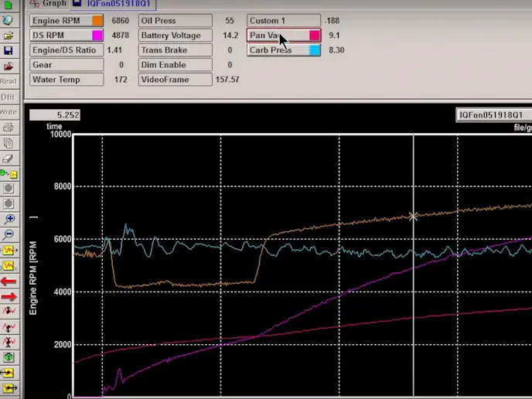Click the time value field showing 5.252
This screenshot has width=532, height=399.
coord(54,115)
